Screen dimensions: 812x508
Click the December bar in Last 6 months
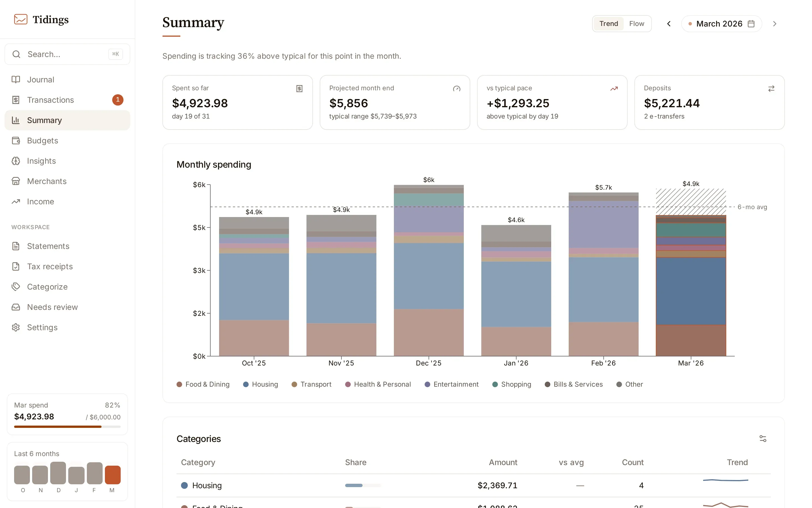tap(58, 473)
